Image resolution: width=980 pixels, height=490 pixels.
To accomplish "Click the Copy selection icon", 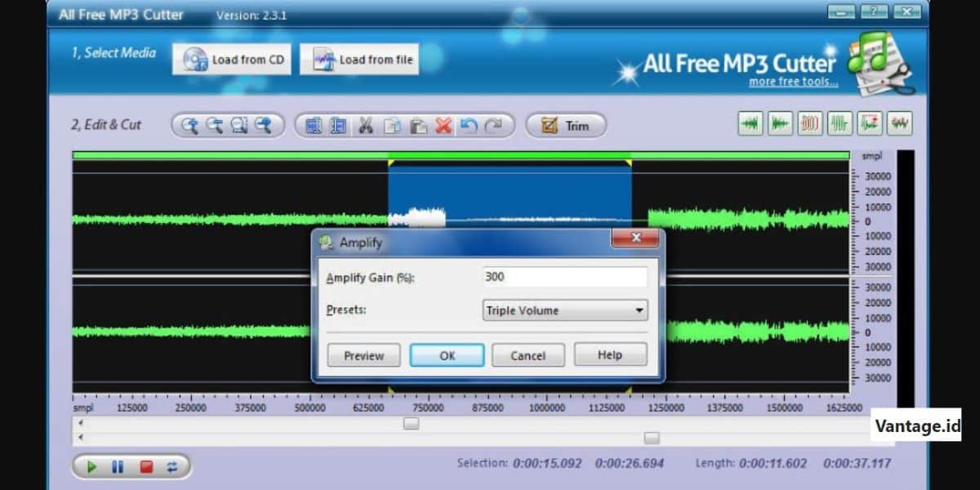I will coord(393,125).
